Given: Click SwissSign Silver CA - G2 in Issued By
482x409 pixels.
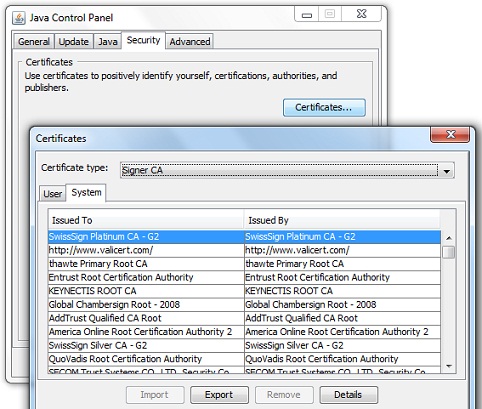Looking at the screenshot, I should click(x=342, y=346).
